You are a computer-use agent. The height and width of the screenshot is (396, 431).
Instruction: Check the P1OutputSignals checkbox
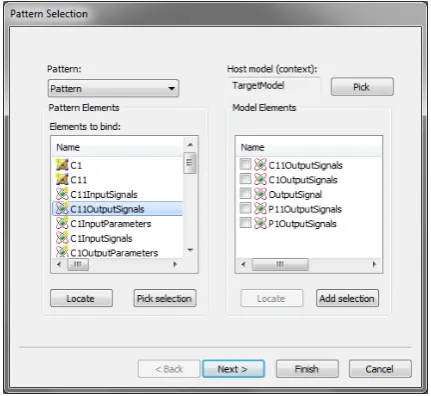tap(245, 223)
